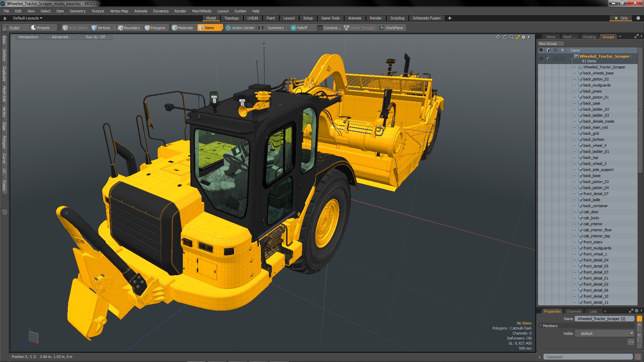The height and width of the screenshot is (362, 644).
Task: Add a new properties tab with plus
Action: (605, 311)
